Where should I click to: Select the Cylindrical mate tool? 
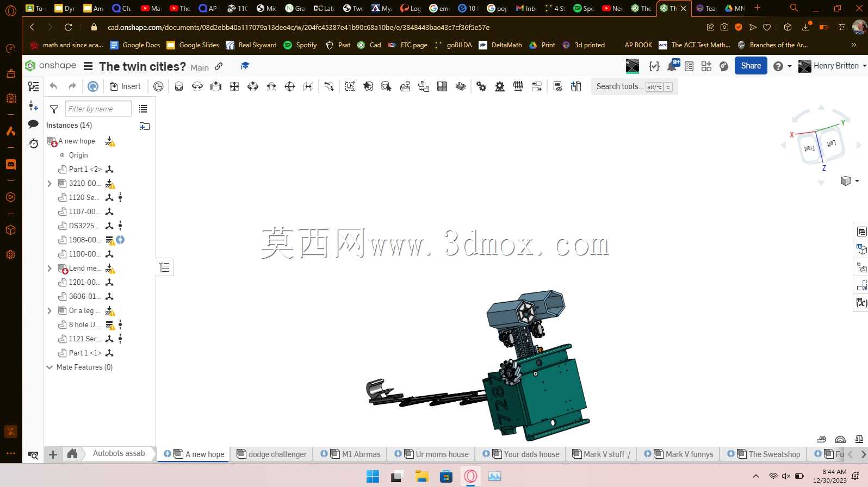(253, 86)
